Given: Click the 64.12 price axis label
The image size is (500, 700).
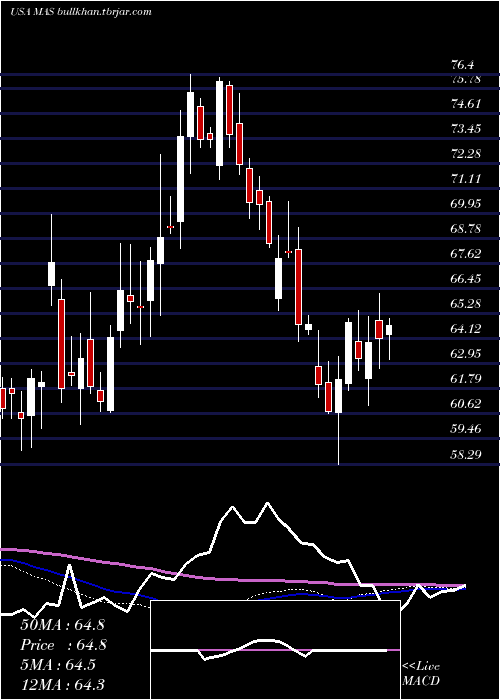Looking at the screenshot, I should click(x=466, y=329).
